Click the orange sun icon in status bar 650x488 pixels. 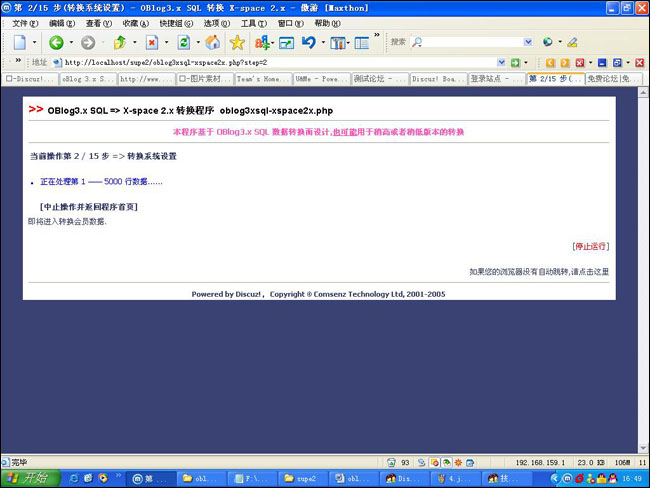pos(458,462)
